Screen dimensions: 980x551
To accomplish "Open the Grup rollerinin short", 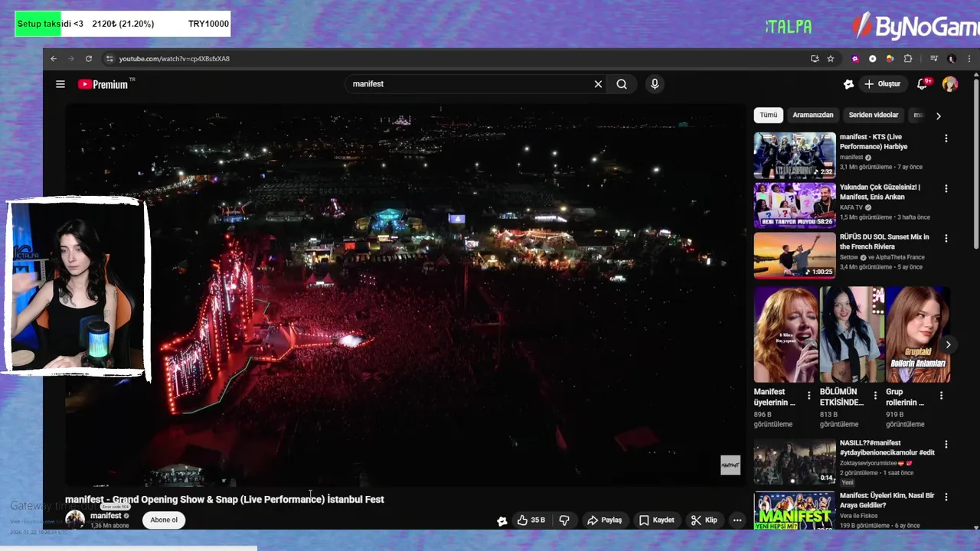I will [x=918, y=334].
